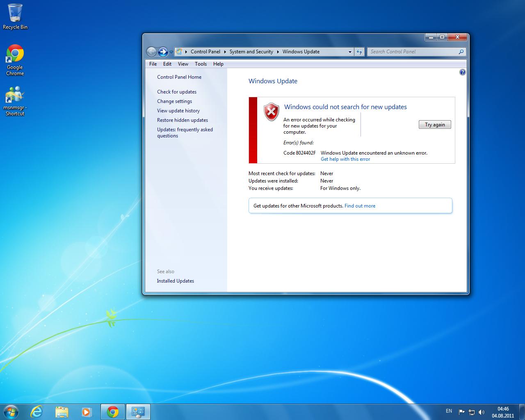The image size is (525, 420).
Task: Click the blue help question mark icon
Action: 462,72
